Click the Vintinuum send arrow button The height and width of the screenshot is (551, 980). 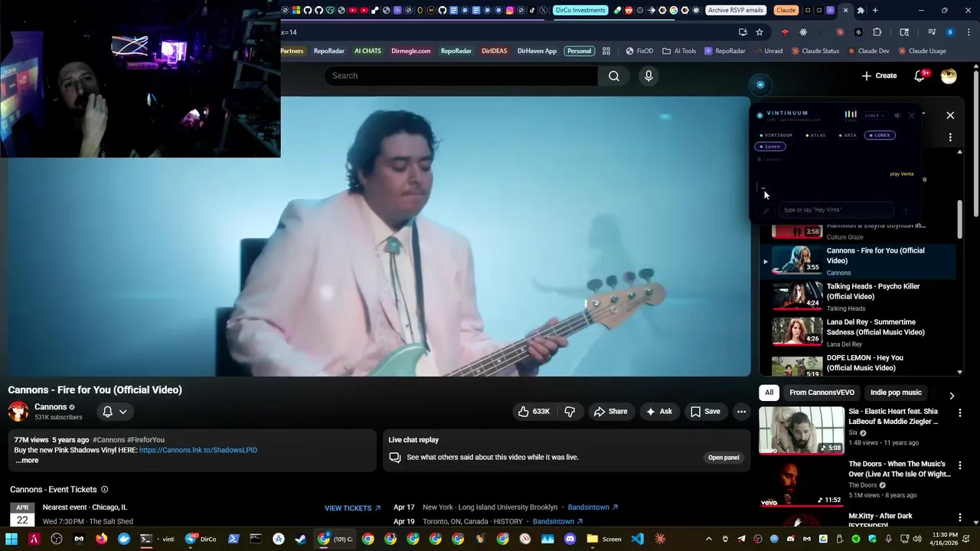coord(906,210)
